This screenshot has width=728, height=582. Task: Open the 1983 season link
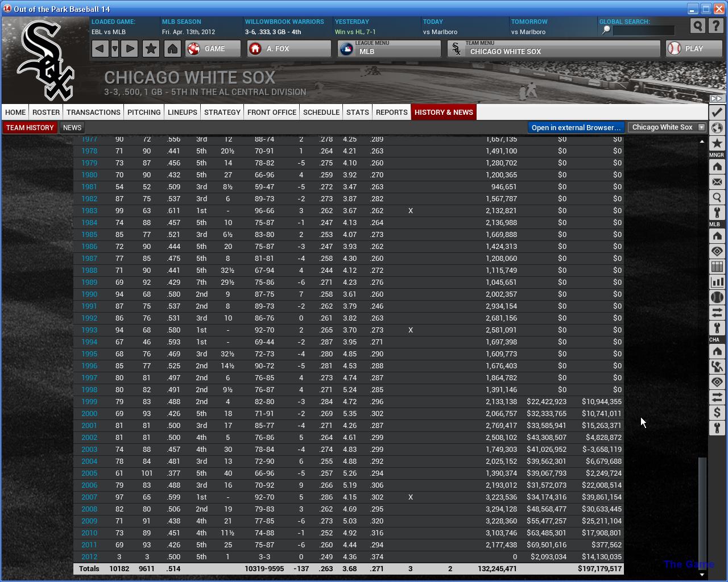89,211
